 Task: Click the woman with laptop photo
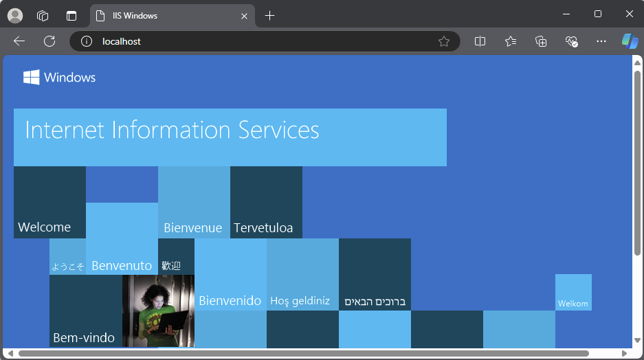[x=158, y=311]
